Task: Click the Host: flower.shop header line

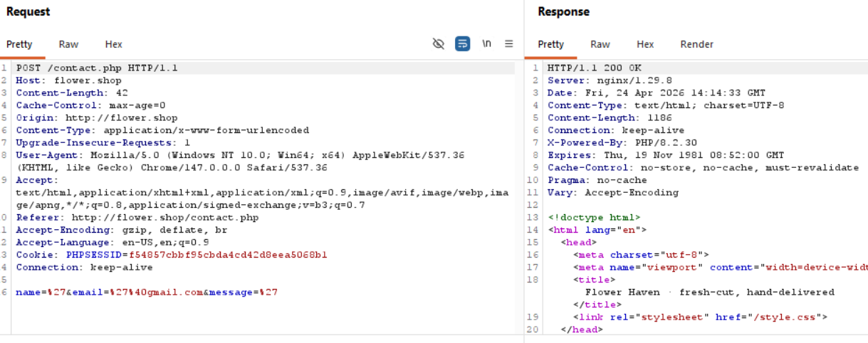Action: [68, 80]
